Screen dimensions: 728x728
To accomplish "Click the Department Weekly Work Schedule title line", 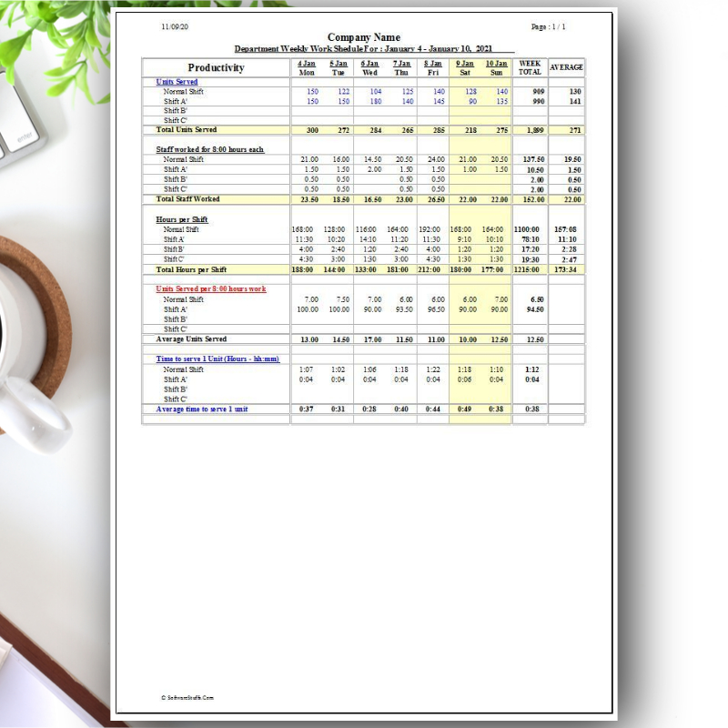I will tap(367, 48).
